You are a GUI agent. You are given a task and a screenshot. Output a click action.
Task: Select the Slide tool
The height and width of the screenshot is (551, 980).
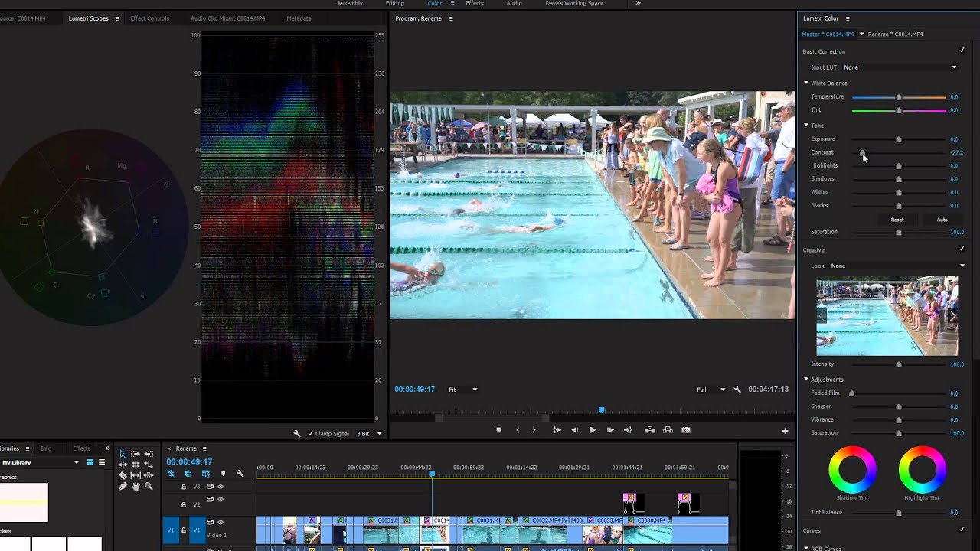[x=149, y=475]
